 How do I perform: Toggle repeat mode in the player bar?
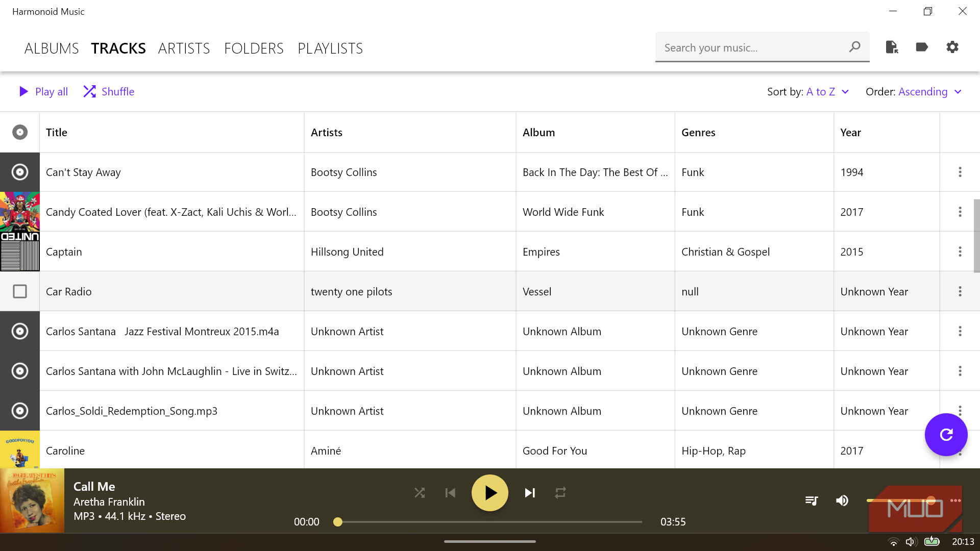(560, 493)
